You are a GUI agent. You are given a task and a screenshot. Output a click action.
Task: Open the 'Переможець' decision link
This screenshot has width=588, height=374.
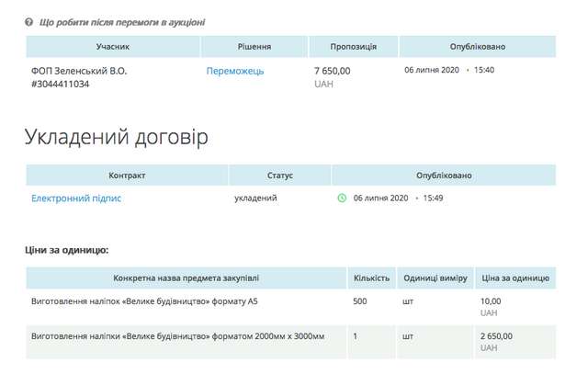tap(235, 71)
